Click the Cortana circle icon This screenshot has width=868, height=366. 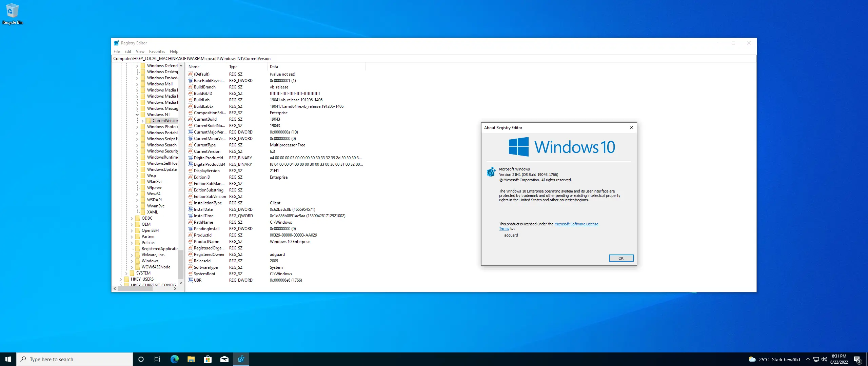click(x=141, y=359)
